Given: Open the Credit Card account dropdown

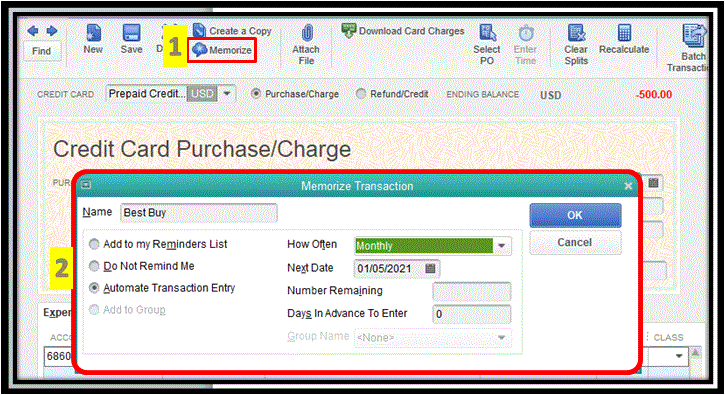Looking at the screenshot, I should coord(227,94).
